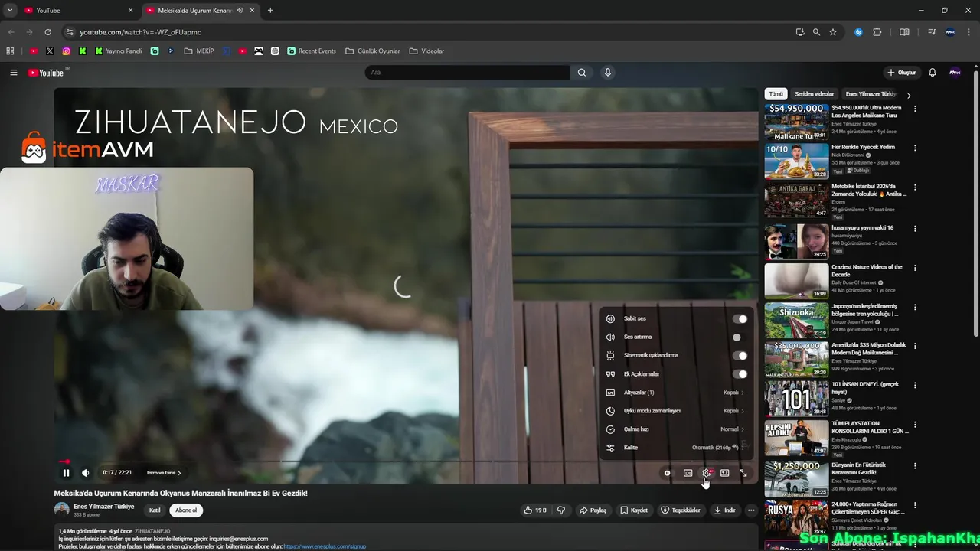Click the search magnifier button
Viewport: 980px width, 551px height.
click(582, 73)
